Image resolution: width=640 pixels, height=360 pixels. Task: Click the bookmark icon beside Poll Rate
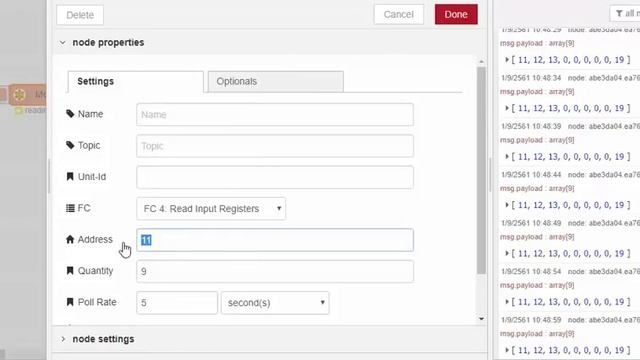pos(70,302)
